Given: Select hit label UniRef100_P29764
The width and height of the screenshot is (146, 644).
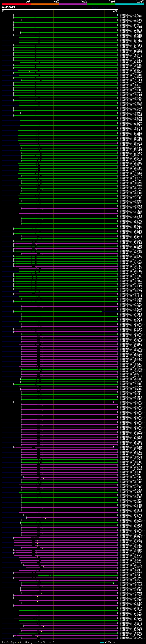Looking at the screenshot, I should (131, 115).
